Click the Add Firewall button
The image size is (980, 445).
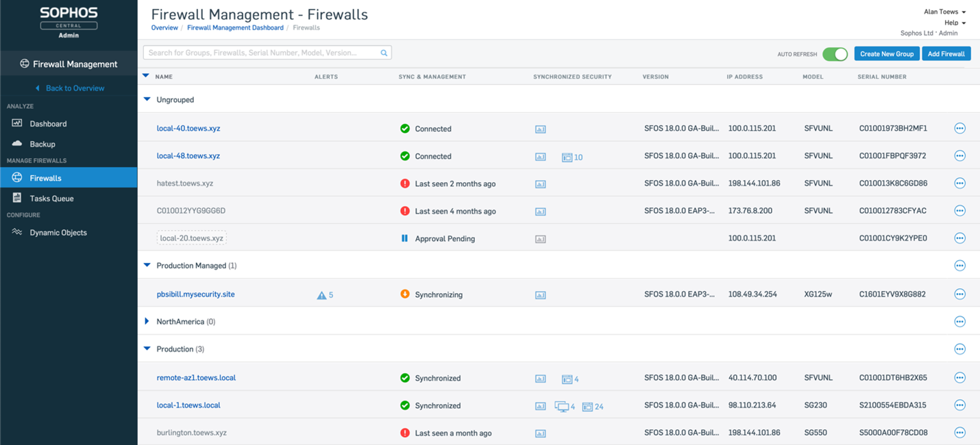pyautogui.click(x=946, y=54)
